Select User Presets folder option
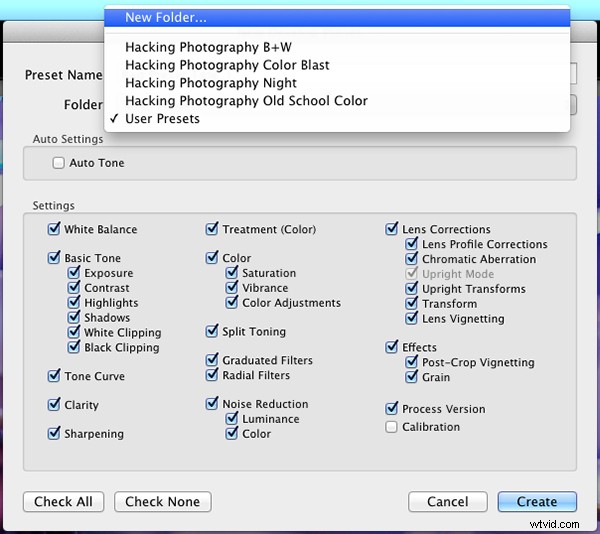 click(x=337, y=119)
